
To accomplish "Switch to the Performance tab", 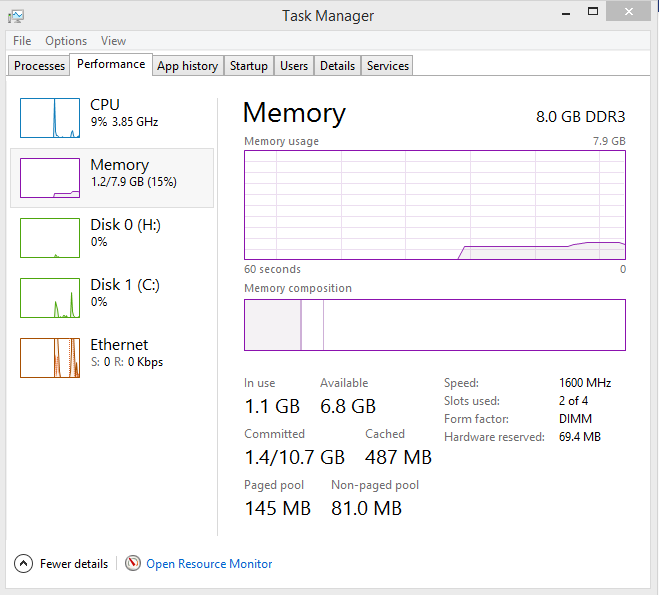I will [x=111, y=64].
